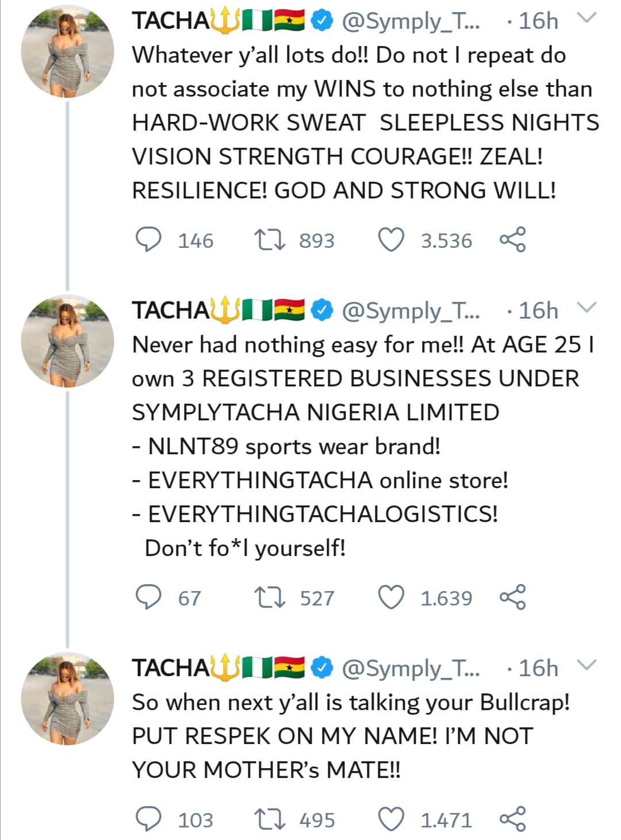The height and width of the screenshot is (840, 621).
Task: Open @Symply_T handle on the third tweet
Action: [411, 669]
